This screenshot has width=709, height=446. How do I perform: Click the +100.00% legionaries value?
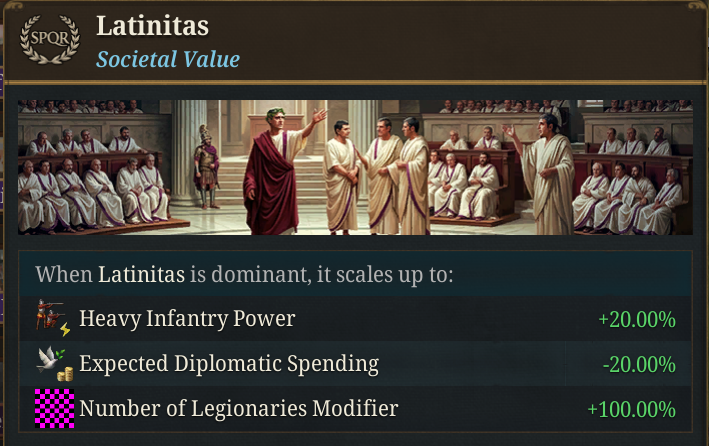pos(631,409)
